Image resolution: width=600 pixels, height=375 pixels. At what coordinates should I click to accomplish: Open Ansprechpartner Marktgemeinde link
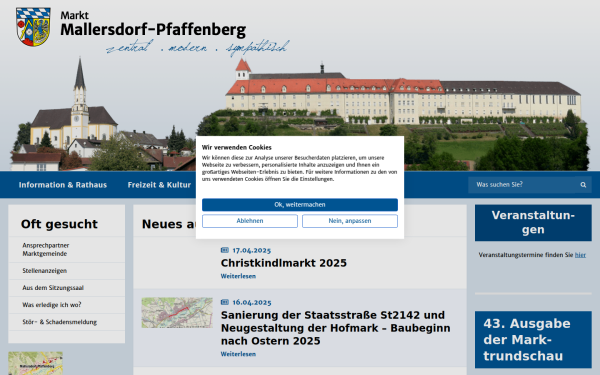click(x=46, y=249)
